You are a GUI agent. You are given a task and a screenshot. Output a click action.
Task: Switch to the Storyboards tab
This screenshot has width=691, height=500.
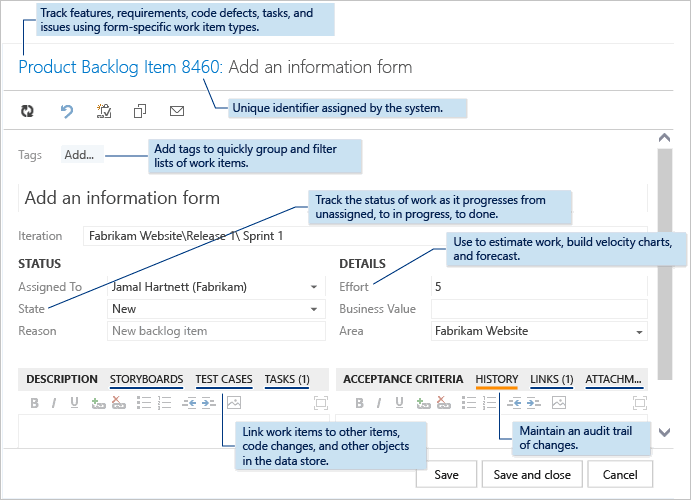tap(146, 379)
